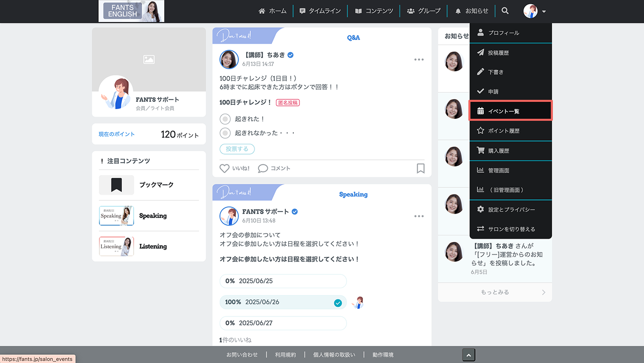Viewport: 644px width, 363px height.
Task: Open コメント on the 100日チャレンジ post
Action: tap(274, 168)
